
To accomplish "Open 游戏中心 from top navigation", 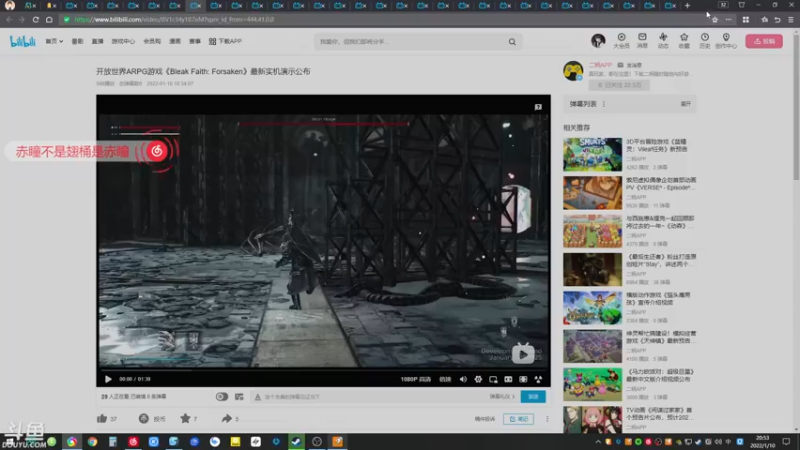I will tap(123, 41).
